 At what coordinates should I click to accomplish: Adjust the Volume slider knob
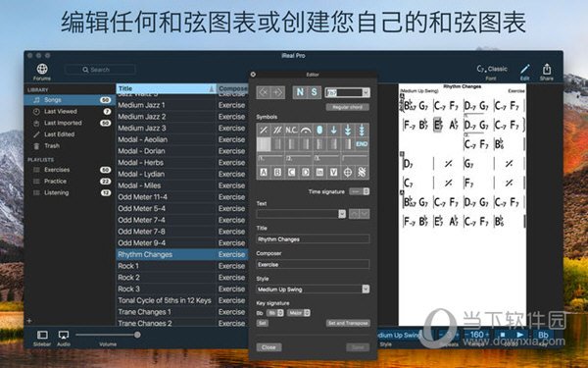pyautogui.click(x=137, y=335)
